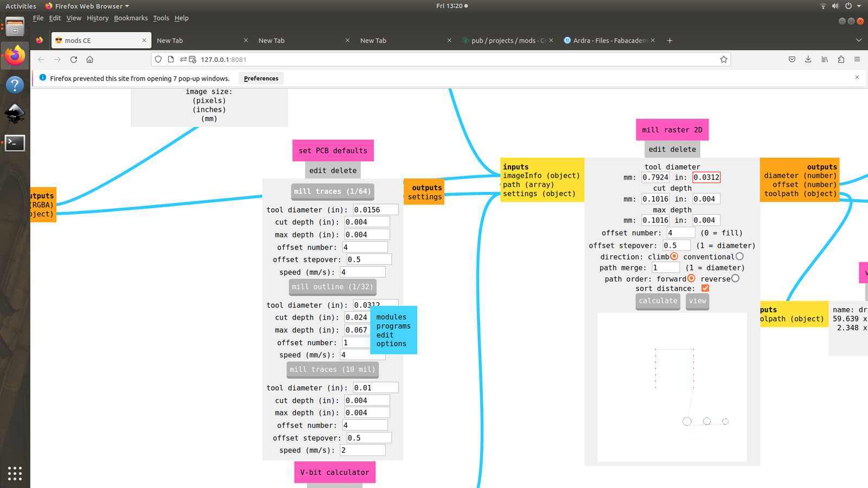Click the Activities button

(x=21, y=6)
